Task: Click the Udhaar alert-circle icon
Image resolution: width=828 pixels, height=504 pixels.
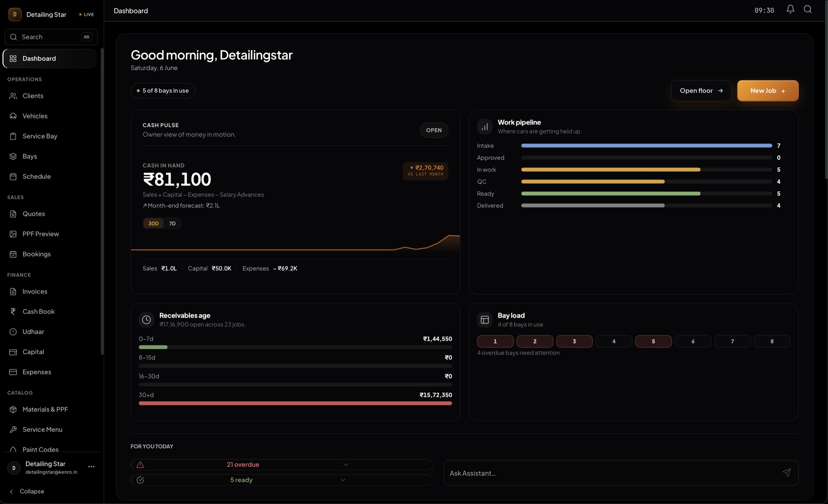Action: (13, 332)
